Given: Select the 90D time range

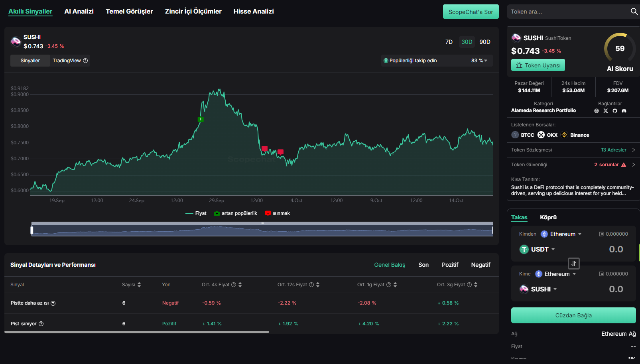Looking at the screenshot, I should tap(485, 42).
